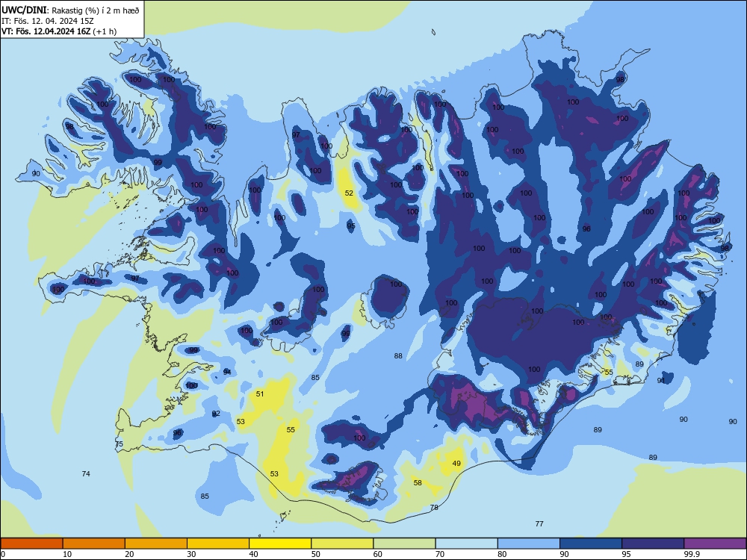The height and width of the screenshot is (560, 747).
Task: Click the humidity value 92 on the map
Action: pyautogui.click(x=216, y=414)
